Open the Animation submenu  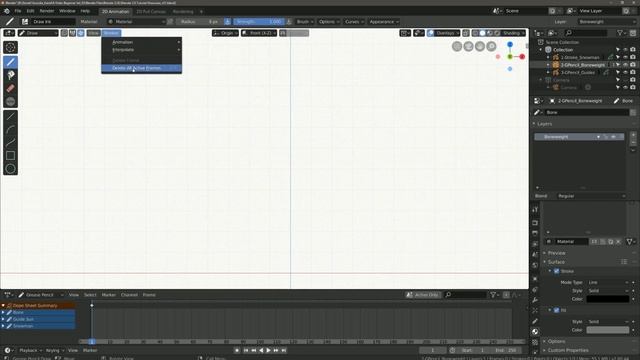[141, 42]
